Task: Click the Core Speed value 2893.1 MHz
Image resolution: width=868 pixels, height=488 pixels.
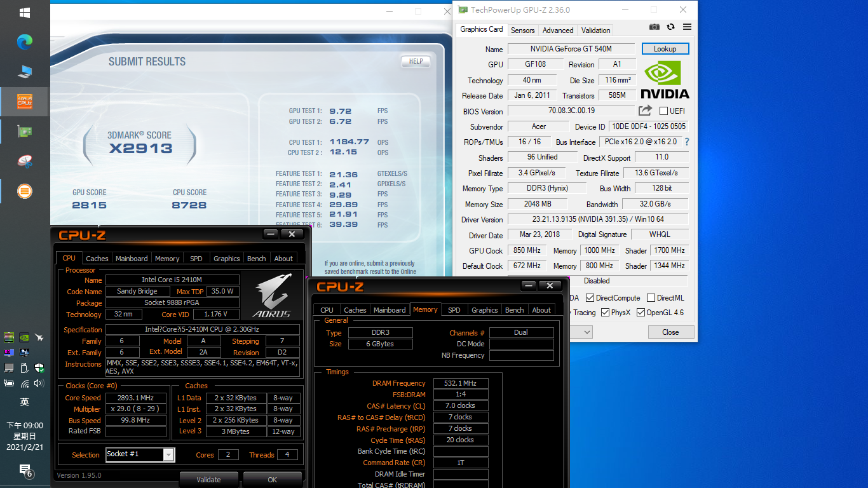Action: (x=136, y=398)
